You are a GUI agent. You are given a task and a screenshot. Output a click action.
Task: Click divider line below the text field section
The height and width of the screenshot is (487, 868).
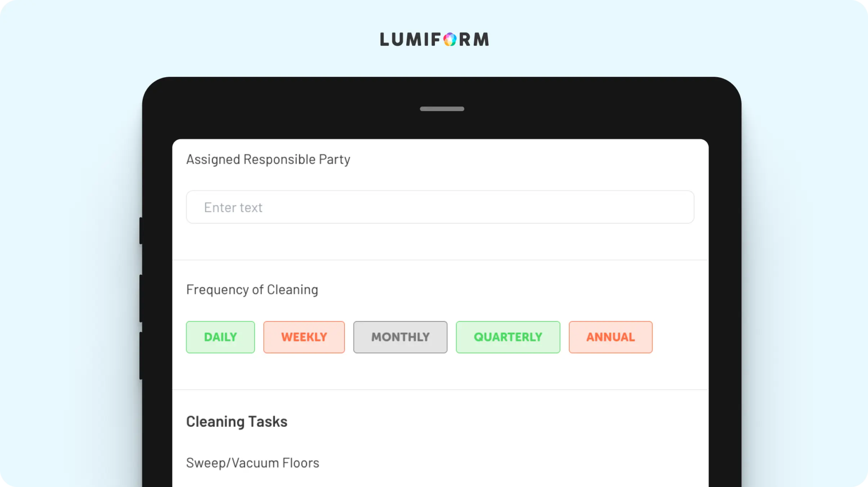(440, 260)
